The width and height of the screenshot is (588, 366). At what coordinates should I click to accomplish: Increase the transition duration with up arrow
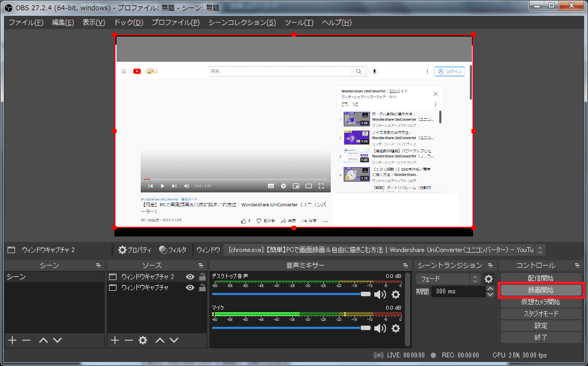click(490, 289)
